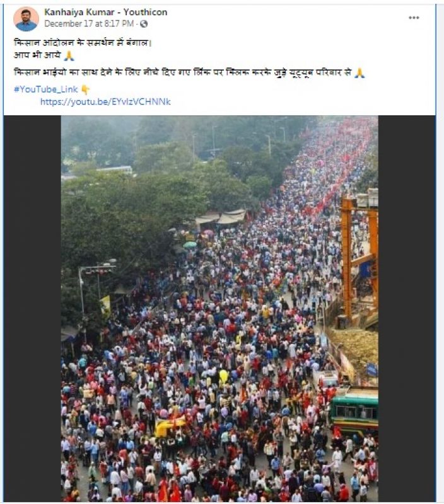This screenshot has width=444, height=504.
Task: Open the December 17 at 8:17 PM timestamp
Action: point(89,24)
